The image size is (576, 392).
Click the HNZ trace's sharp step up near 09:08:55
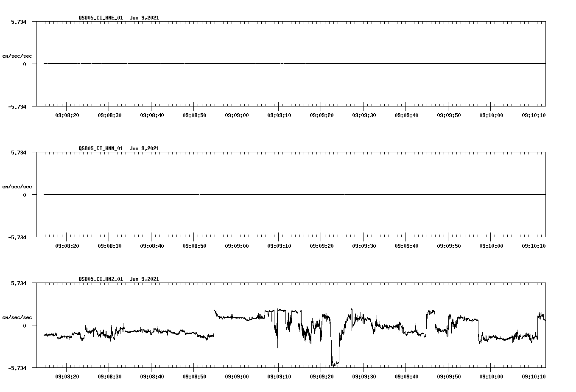pos(214,323)
